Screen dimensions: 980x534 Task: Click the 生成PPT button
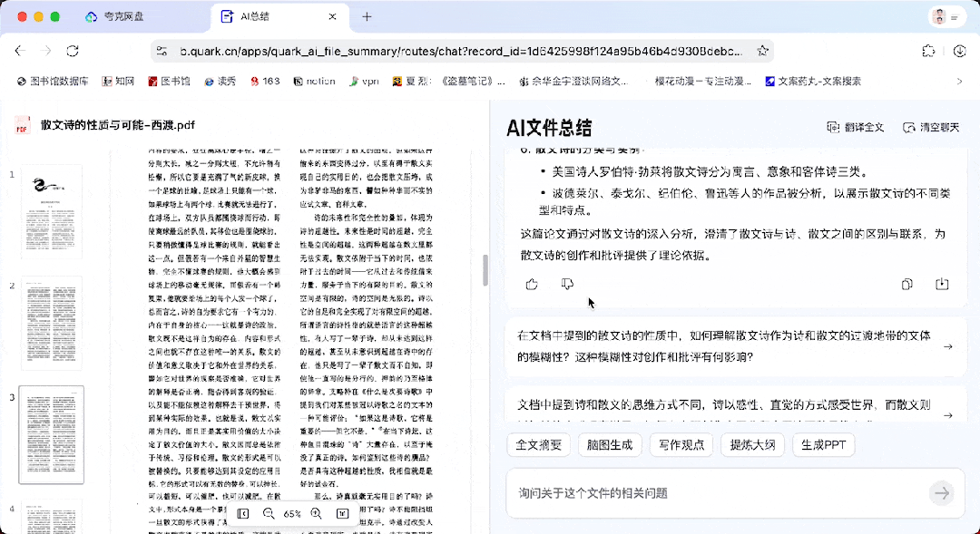point(823,444)
